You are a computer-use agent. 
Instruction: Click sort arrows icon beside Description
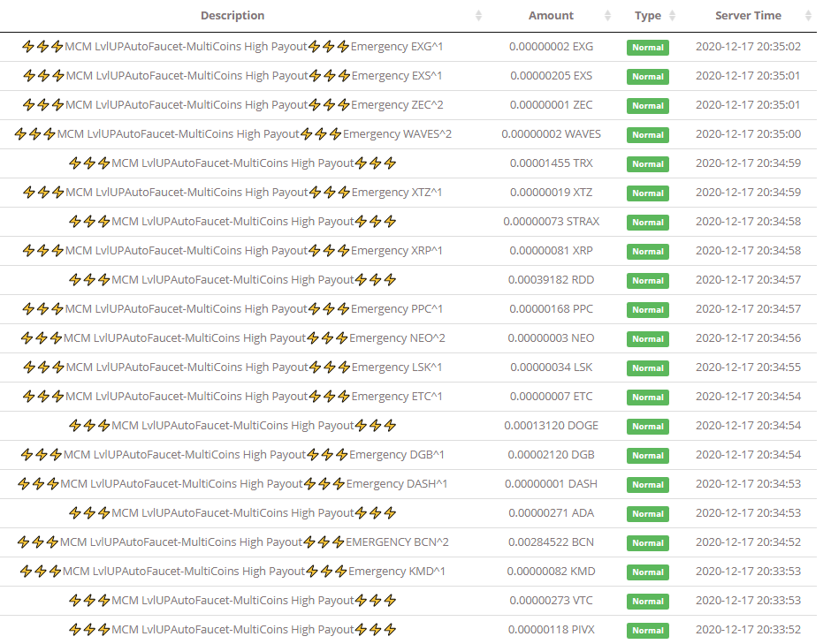click(478, 16)
